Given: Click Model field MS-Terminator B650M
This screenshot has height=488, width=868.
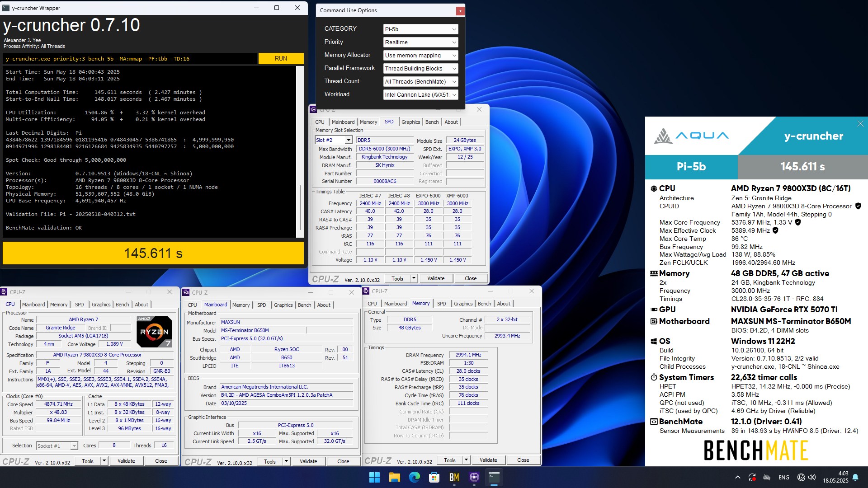Looking at the screenshot, I should point(262,330).
